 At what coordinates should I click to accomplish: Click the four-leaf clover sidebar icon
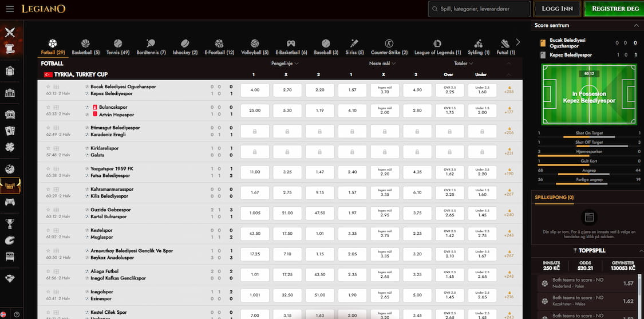10,147
